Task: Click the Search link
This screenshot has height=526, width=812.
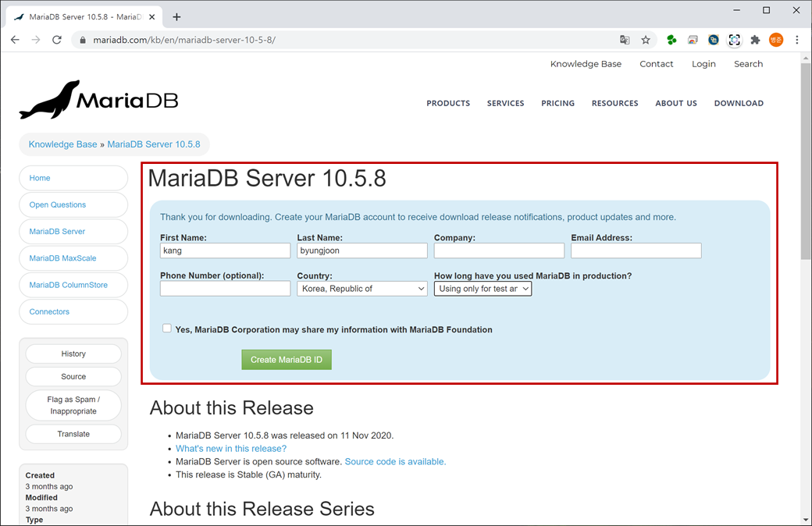Action: (748, 64)
